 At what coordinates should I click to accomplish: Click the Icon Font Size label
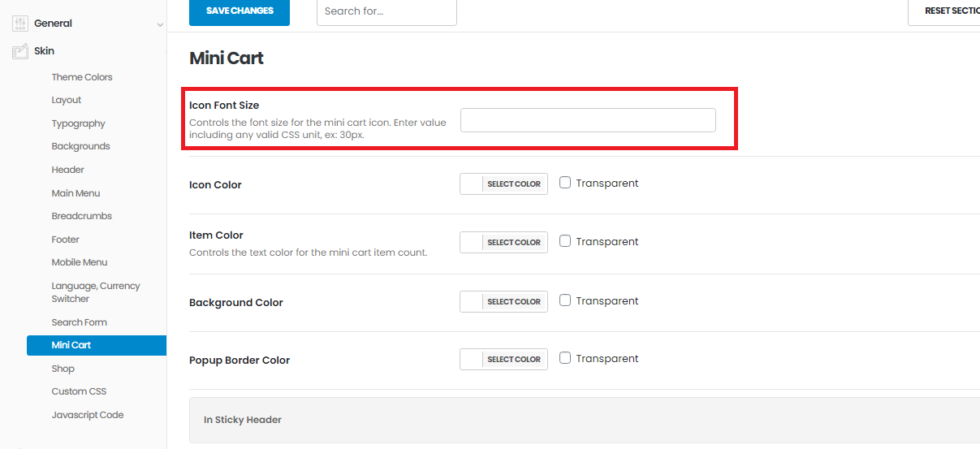[x=224, y=106]
